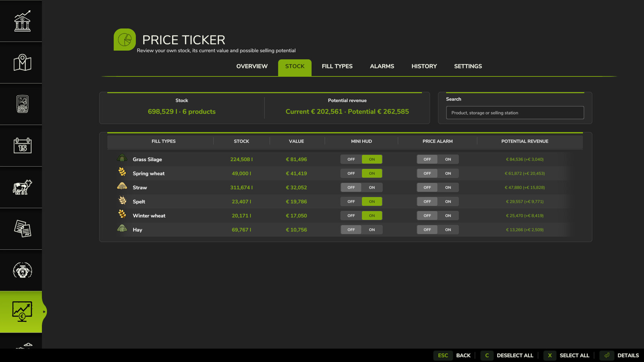
Task: Open the animals cow icon in sidebar
Action: click(22, 187)
